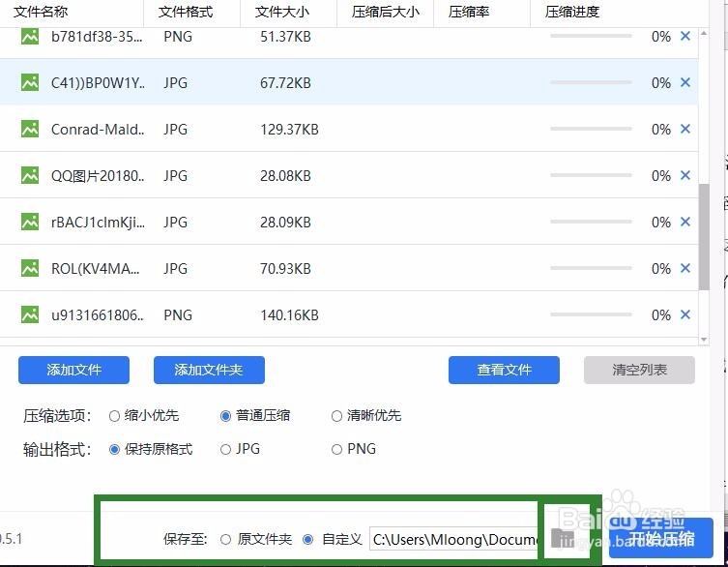This screenshot has height=567, width=728.
Task: Click size value 70.93KB
Action: (x=285, y=269)
